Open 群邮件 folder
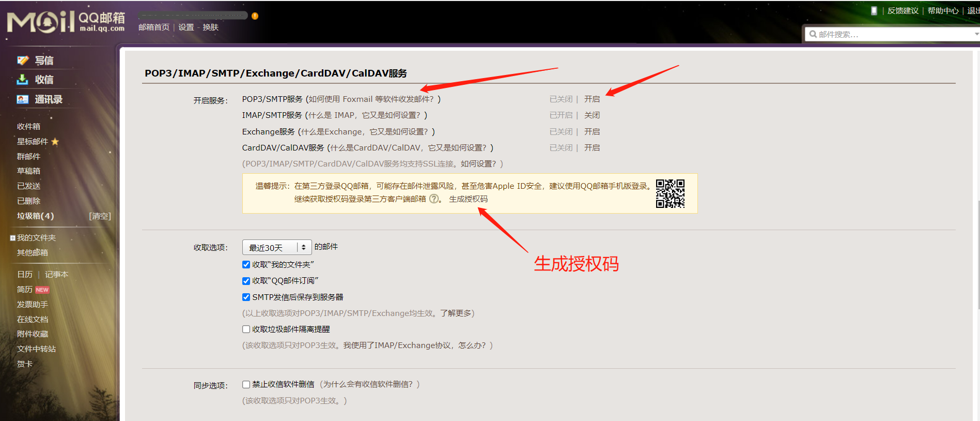980x421 pixels. 28,157
